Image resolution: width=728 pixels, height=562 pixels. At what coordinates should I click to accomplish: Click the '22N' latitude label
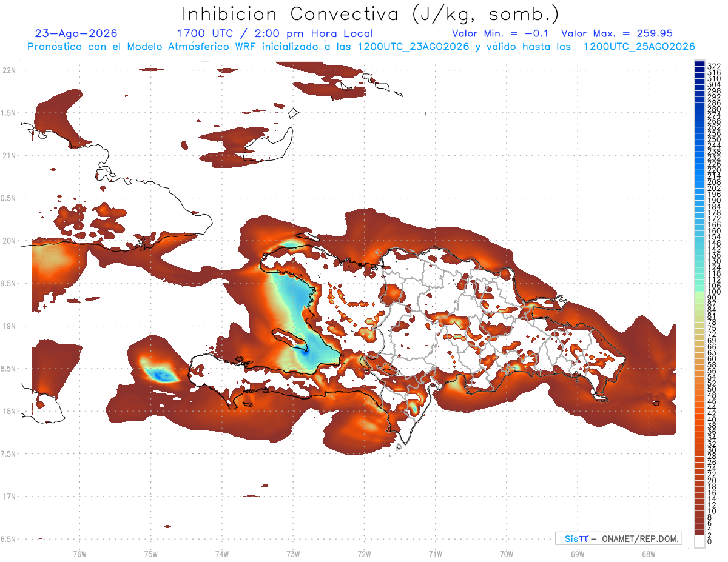8,70
